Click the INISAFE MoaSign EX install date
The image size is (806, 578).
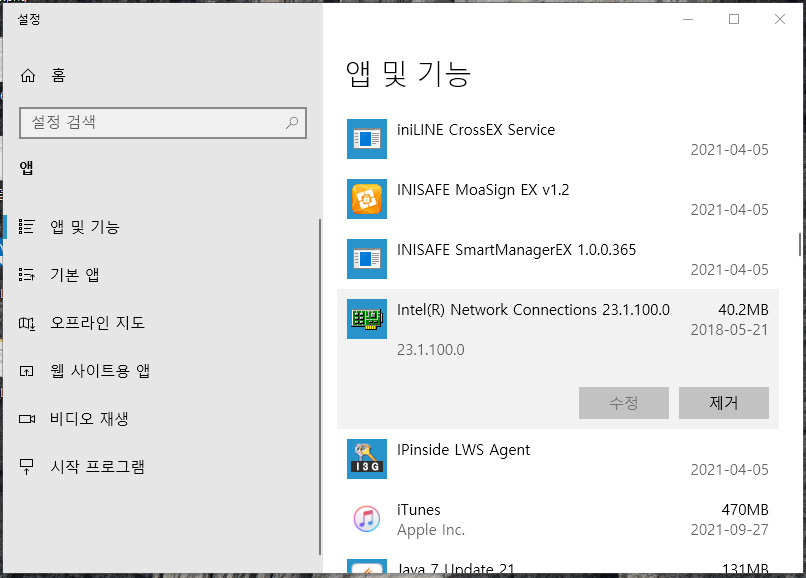coord(729,210)
